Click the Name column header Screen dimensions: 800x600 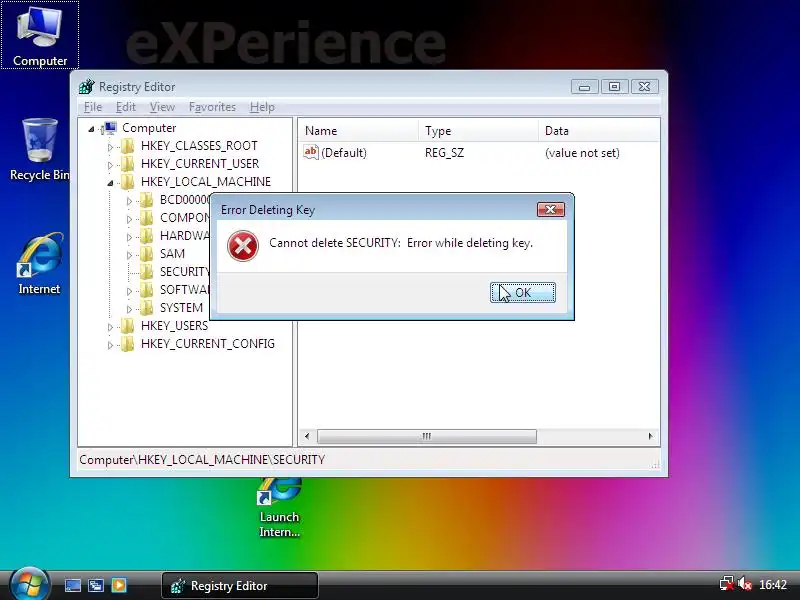coord(358,131)
